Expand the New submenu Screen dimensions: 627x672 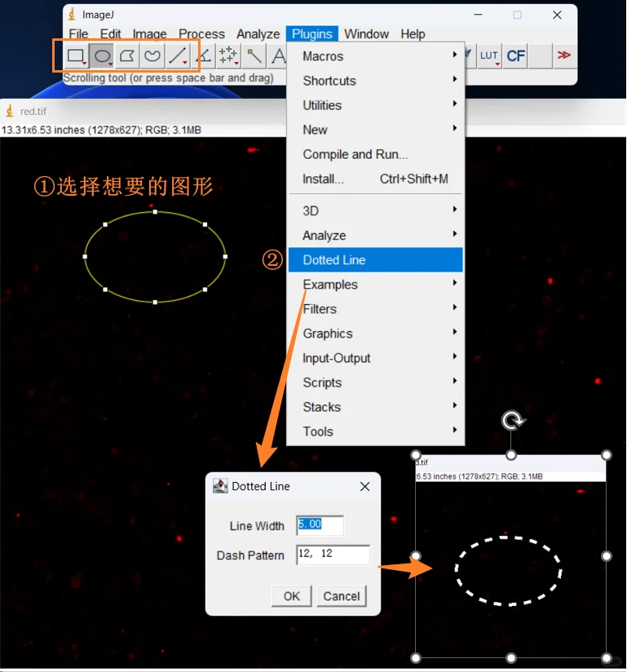[x=375, y=130]
